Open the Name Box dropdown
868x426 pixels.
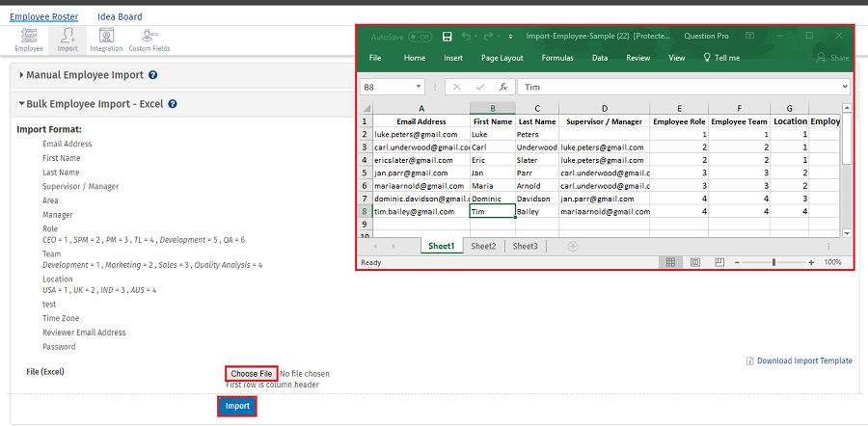421,87
